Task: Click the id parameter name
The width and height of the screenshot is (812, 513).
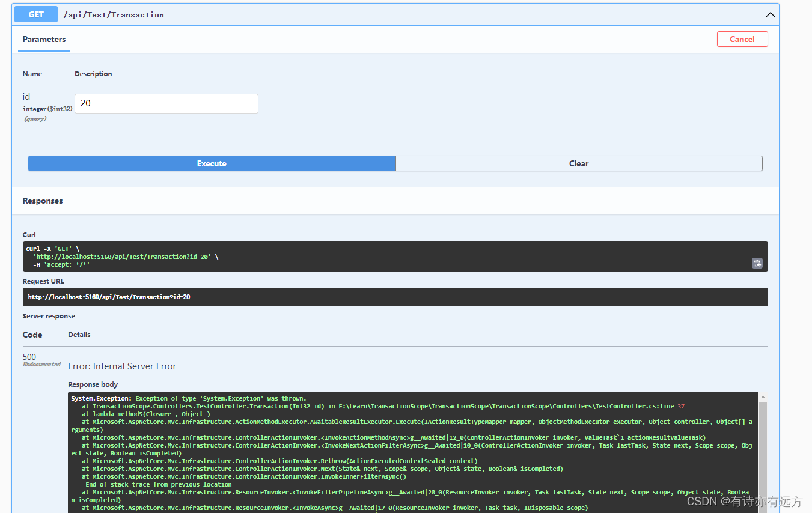Action: [x=26, y=97]
